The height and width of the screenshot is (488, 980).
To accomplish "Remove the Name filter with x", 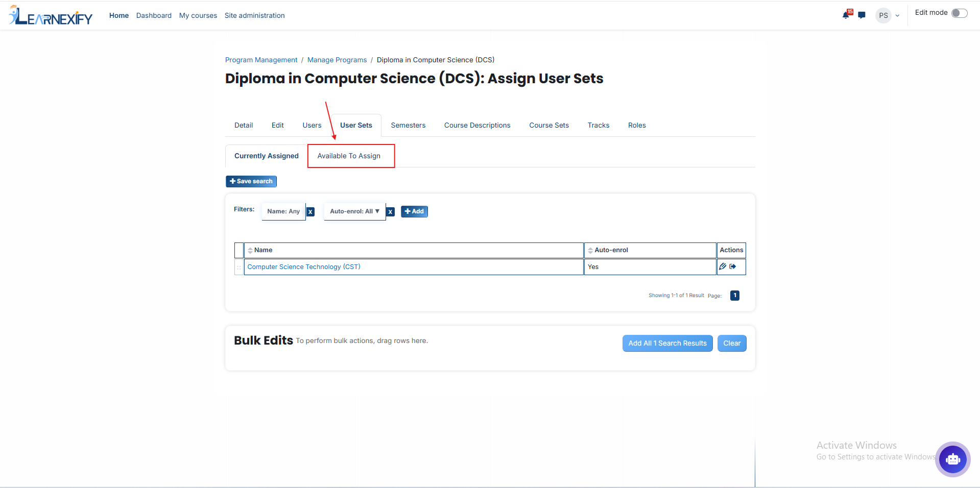I will click(310, 211).
